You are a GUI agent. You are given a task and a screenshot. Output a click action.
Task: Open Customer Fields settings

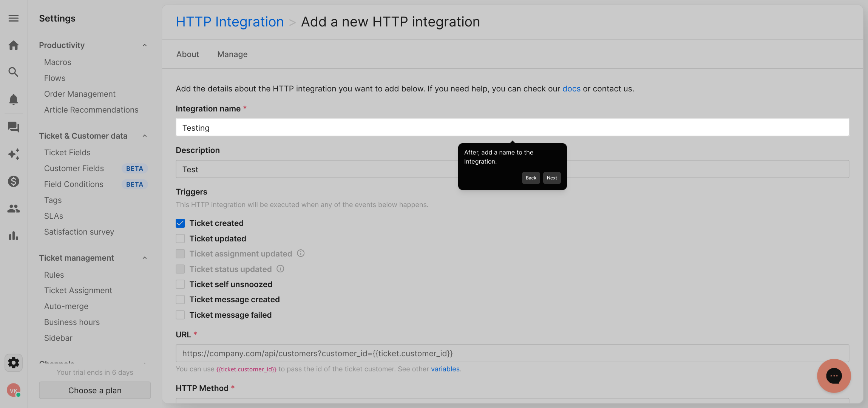74,168
